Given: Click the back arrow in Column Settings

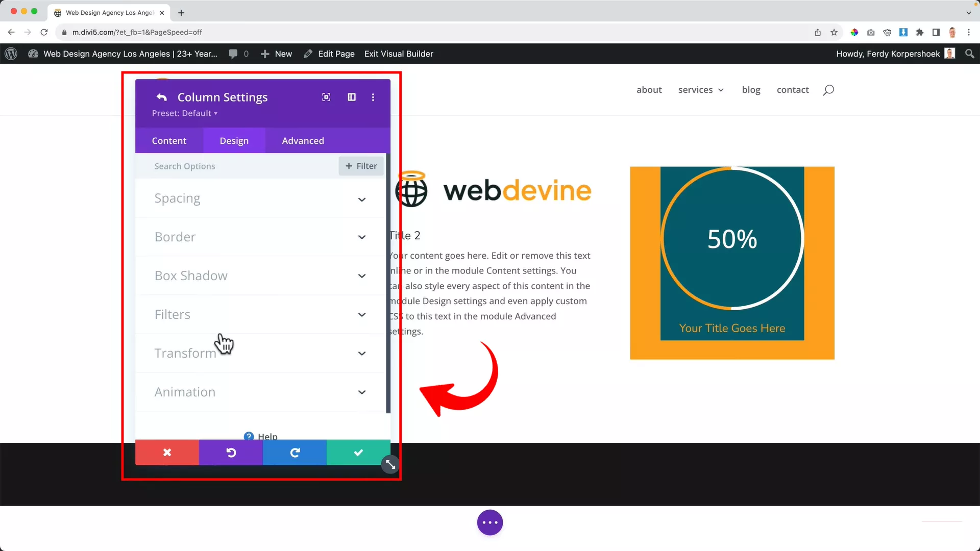Looking at the screenshot, I should (x=162, y=97).
